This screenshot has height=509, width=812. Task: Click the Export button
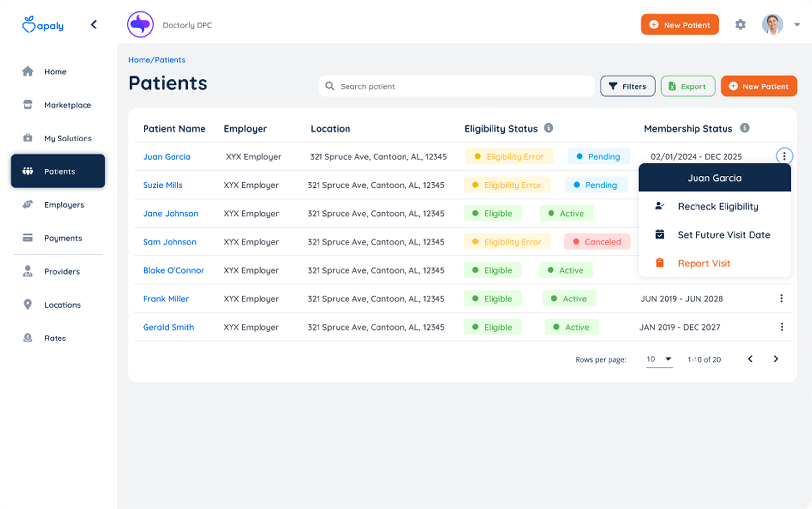687,86
